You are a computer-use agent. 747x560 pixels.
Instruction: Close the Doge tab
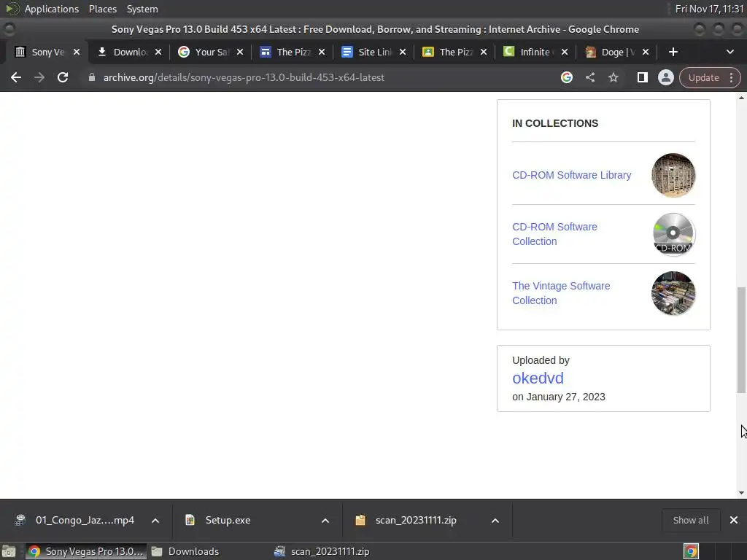pyautogui.click(x=646, y=52)
